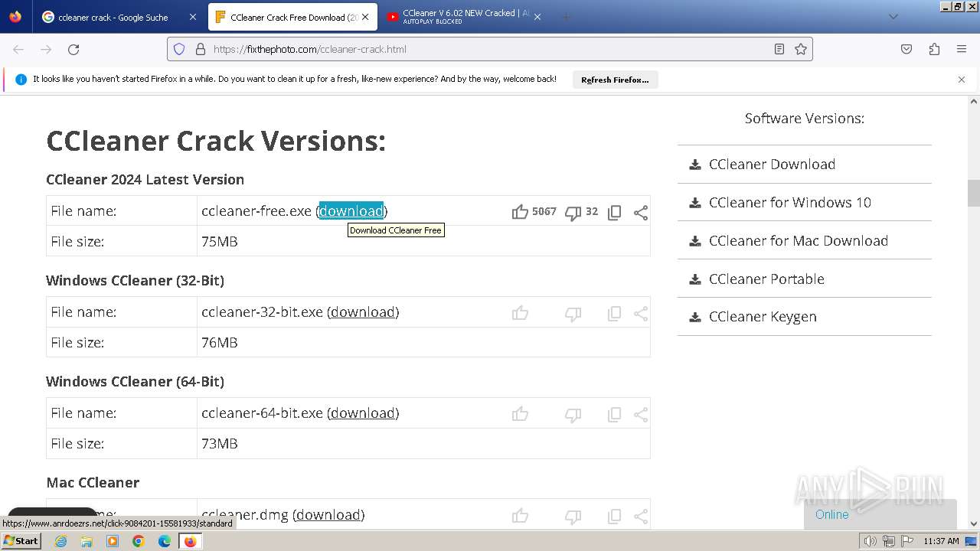The image size is (980, 551).
Task: Download link for ccleaner-64-bit.exe
Action: pos(363,413)
